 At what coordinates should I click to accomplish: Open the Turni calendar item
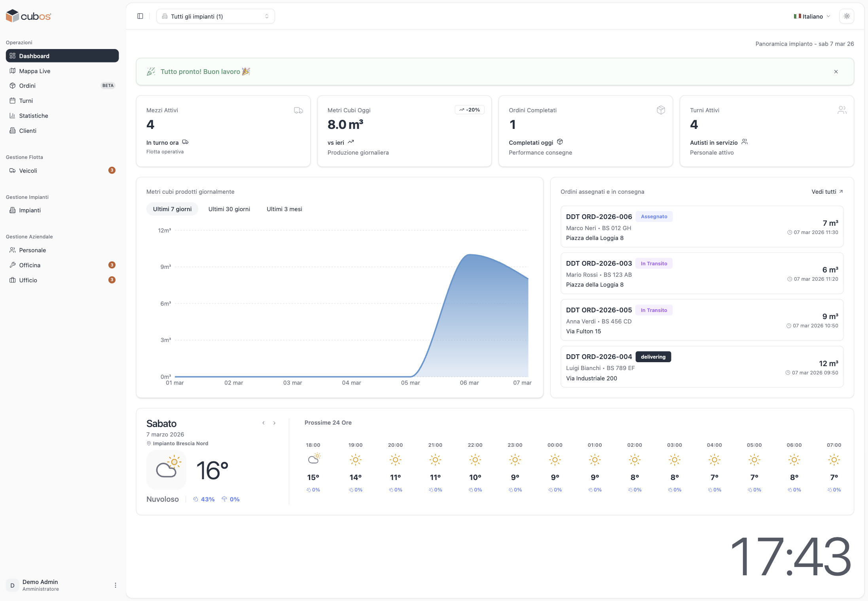pos(26,101)
